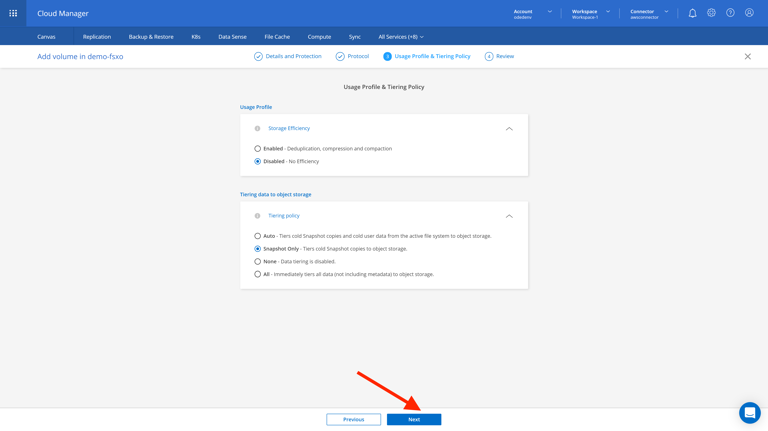
Task: Open the notifications bell
Action: [x=692, y=13]
